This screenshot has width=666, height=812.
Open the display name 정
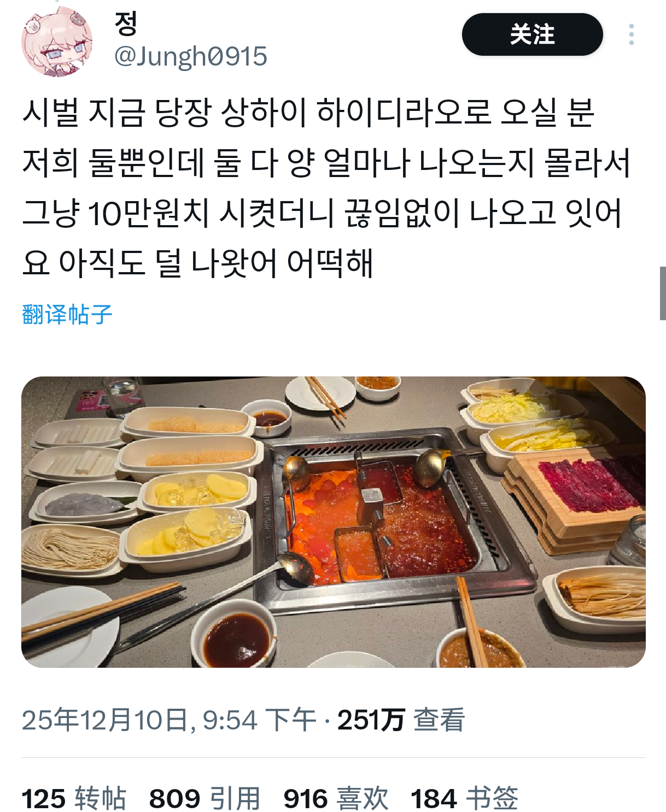click(126, 23)
